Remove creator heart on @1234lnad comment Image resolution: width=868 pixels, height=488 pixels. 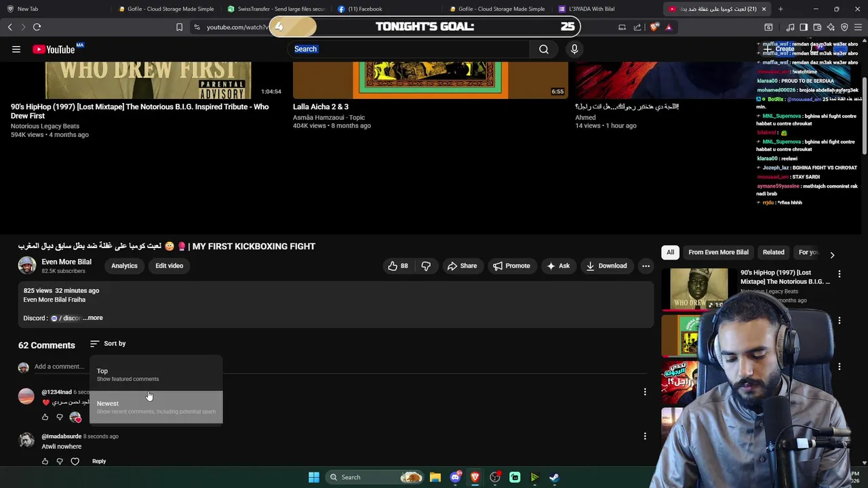[x=75, y=418]
